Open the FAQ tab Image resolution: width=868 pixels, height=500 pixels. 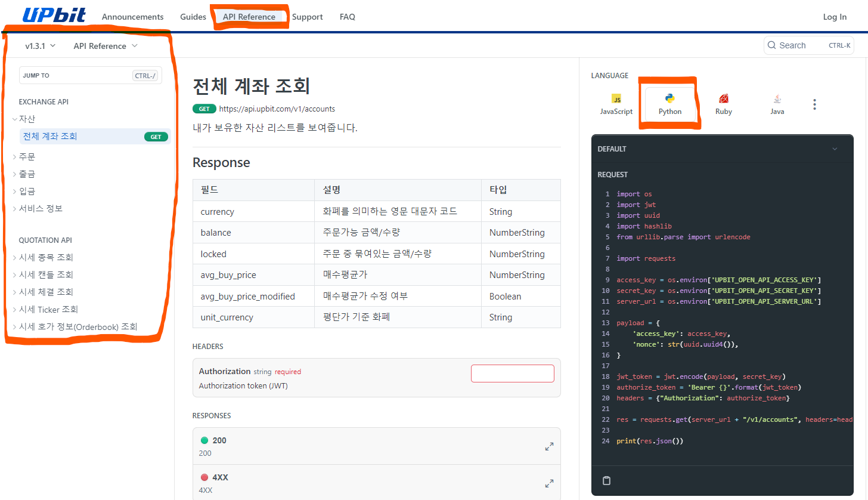[x=348, y=17]
